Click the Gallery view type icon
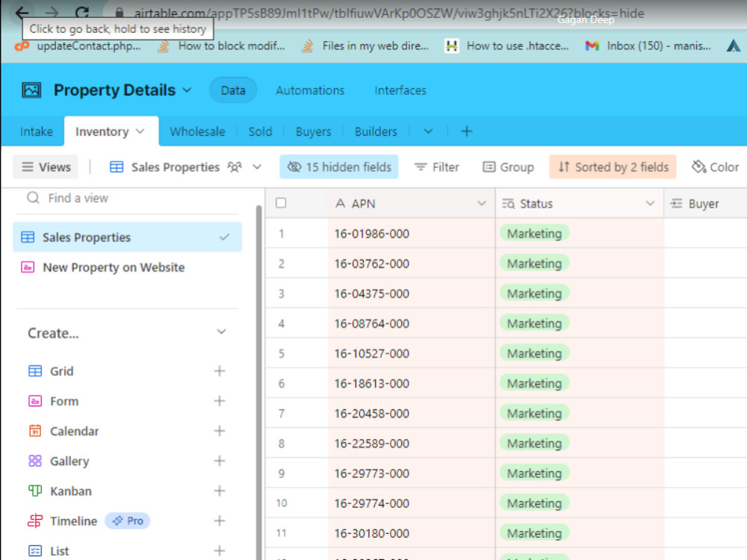Screen dimensions: 747x560 click(35, 461)
